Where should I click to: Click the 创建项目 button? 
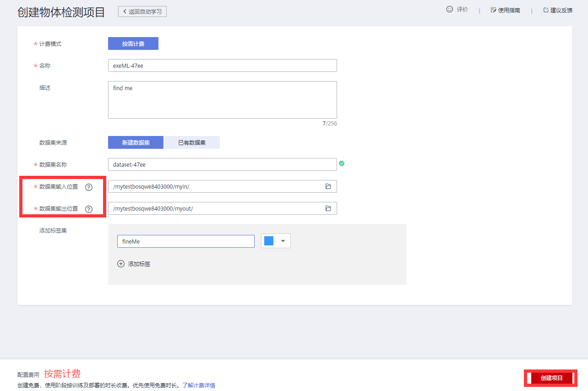[551, 378]
